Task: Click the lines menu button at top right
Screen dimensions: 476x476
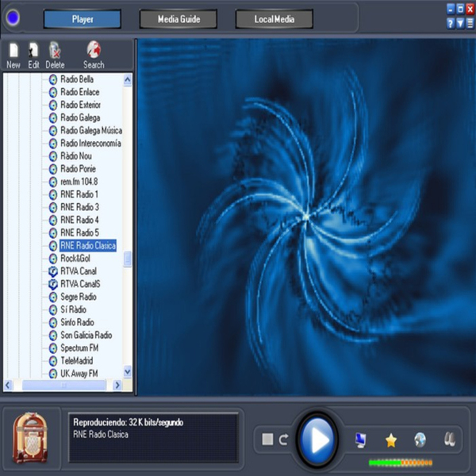Action: pos(470,23)
